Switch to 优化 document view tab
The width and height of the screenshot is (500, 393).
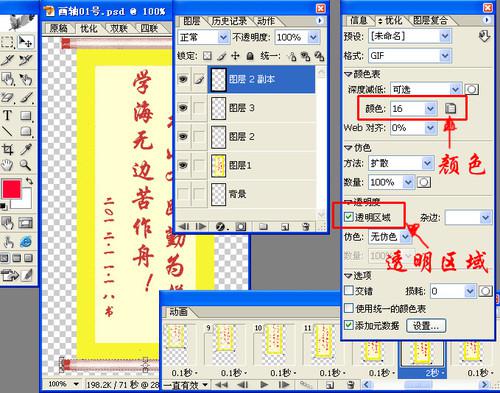coord(89,29)
